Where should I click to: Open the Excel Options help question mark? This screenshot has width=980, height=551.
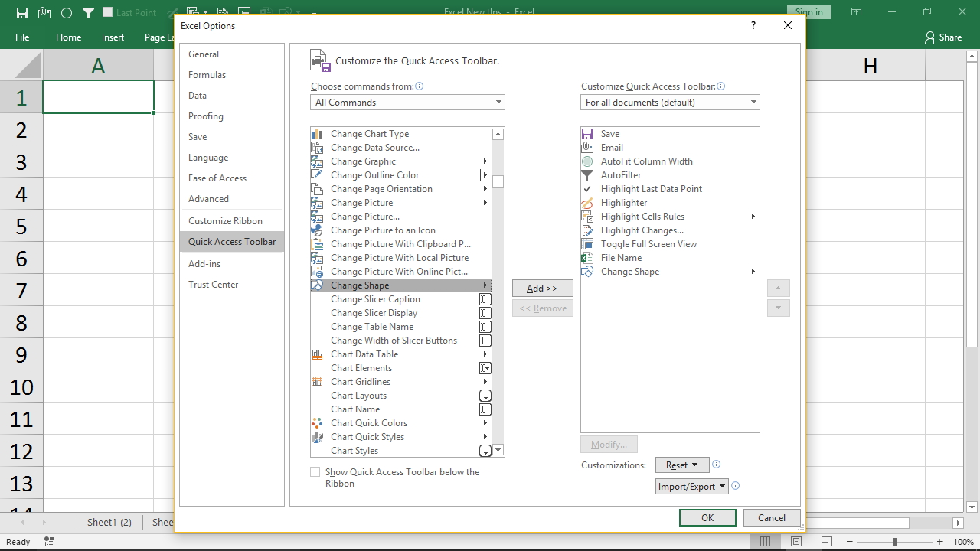753,25
